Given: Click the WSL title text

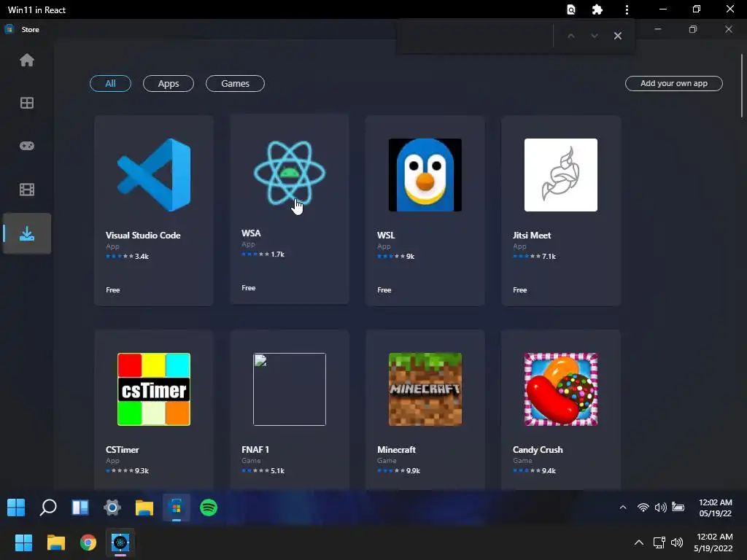Looking at the screenshot, I should 386,236.
